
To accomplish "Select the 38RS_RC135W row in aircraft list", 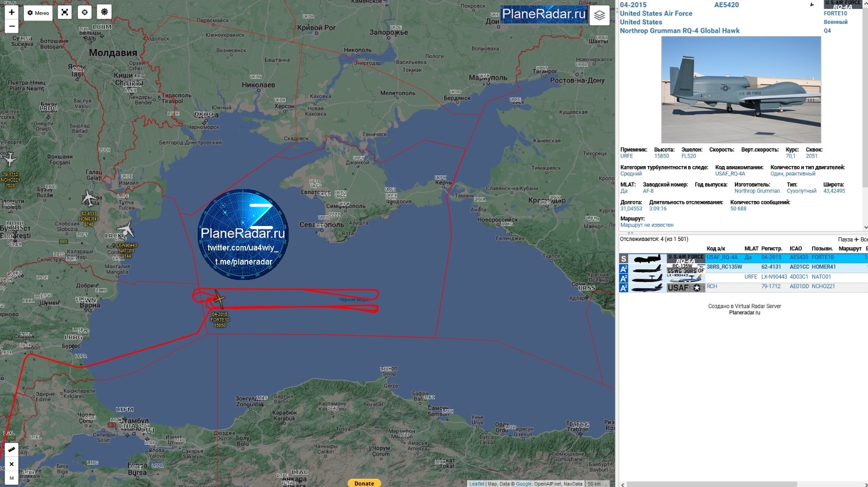I will click(x=744, y=267).
